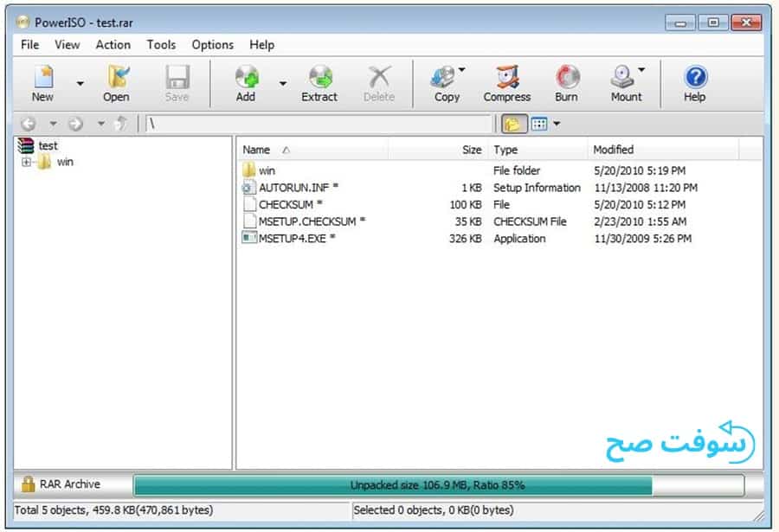Select the test archive tree root
This screenshot has height=532, width=779.
coord(48,145)
